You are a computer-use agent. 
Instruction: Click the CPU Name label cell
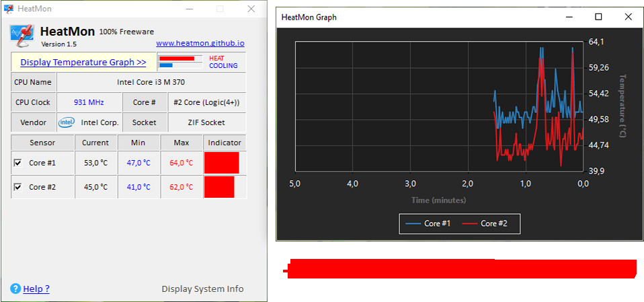[33, 82]
